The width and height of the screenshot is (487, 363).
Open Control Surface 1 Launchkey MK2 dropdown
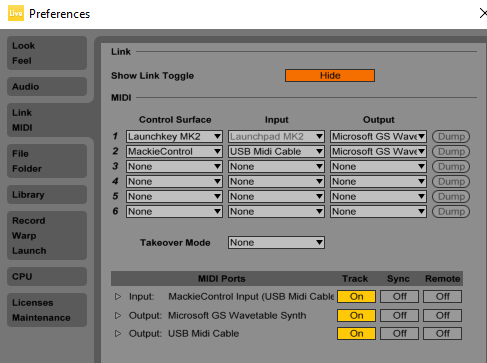pyautogui.click(x=174, y=136)
